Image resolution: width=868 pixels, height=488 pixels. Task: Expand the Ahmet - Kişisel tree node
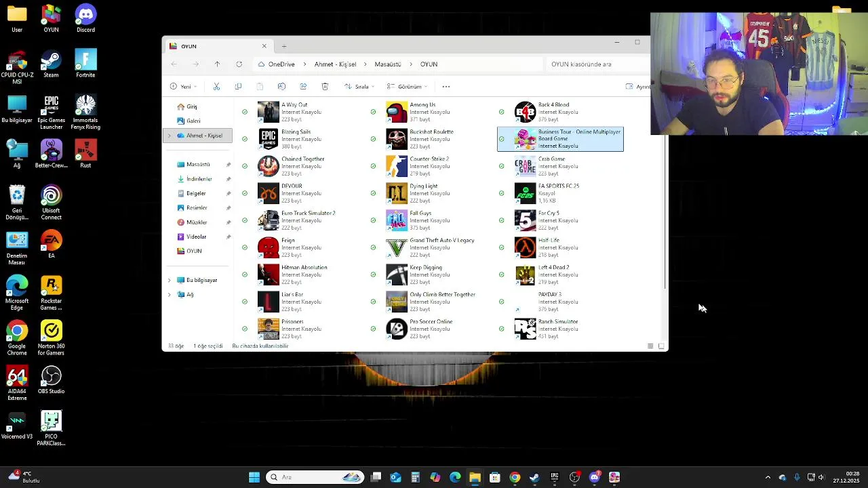[x=170, y=136]
